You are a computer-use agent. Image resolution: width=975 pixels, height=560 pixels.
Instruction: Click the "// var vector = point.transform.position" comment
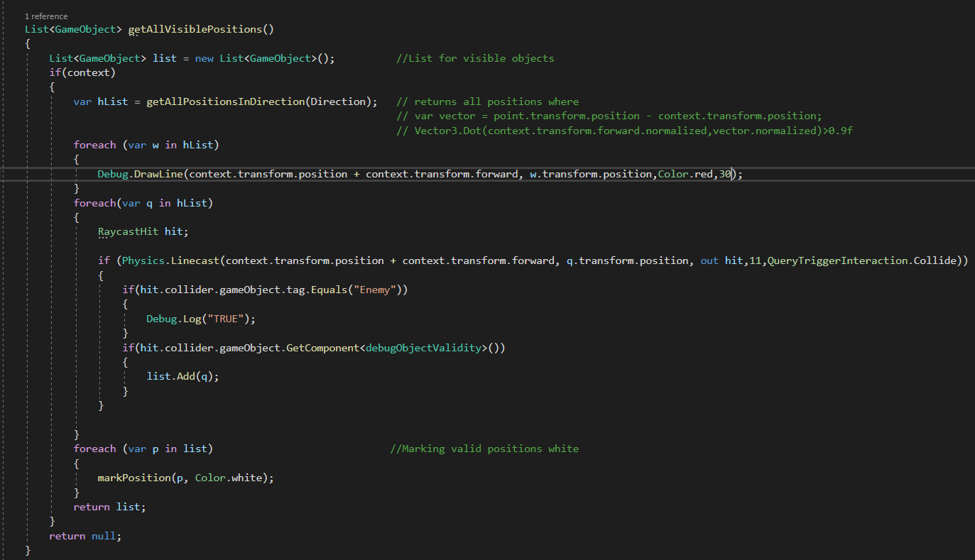tap(609, 116)
